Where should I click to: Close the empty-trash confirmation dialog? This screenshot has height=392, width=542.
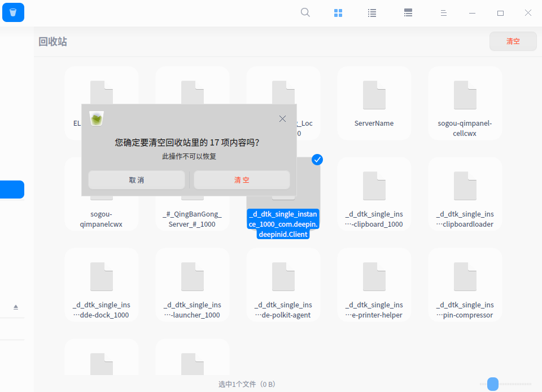pyautogui.click(x=282, y=118)
